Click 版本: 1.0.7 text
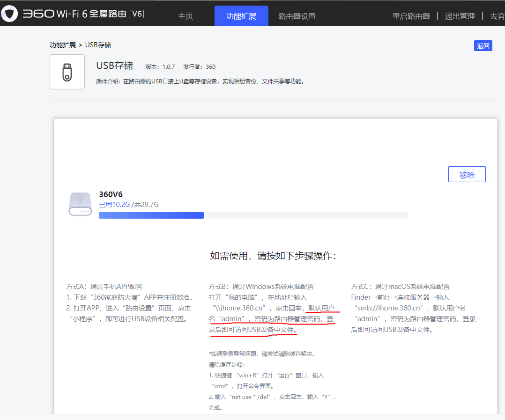This screenshot has height=420, width=505. point(160,67)
